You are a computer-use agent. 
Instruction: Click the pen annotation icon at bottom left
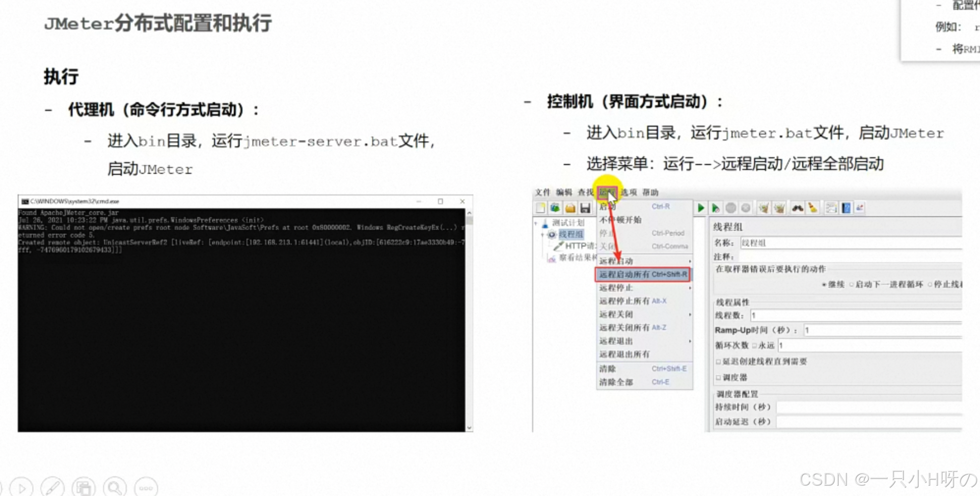[53, 488]
